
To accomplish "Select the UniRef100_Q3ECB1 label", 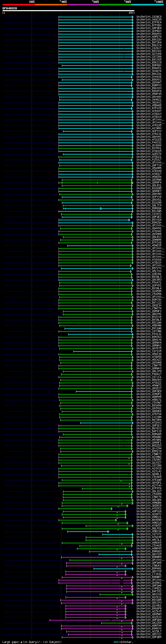I will tap(149, 274).
